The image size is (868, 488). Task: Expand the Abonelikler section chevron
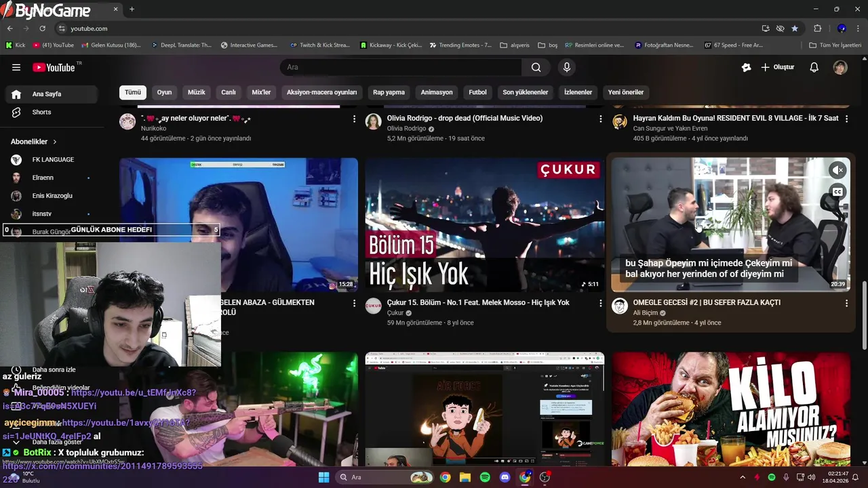55,142
